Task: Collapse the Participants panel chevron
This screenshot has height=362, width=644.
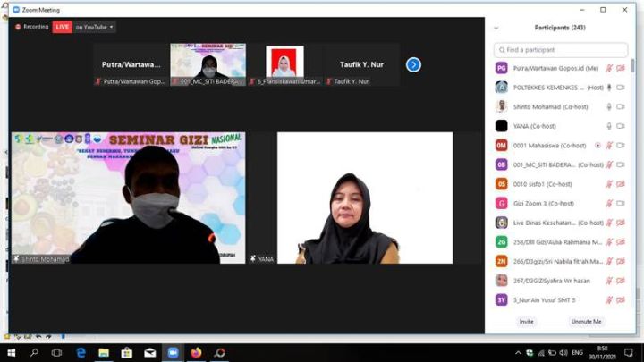Action: (496, 28)
